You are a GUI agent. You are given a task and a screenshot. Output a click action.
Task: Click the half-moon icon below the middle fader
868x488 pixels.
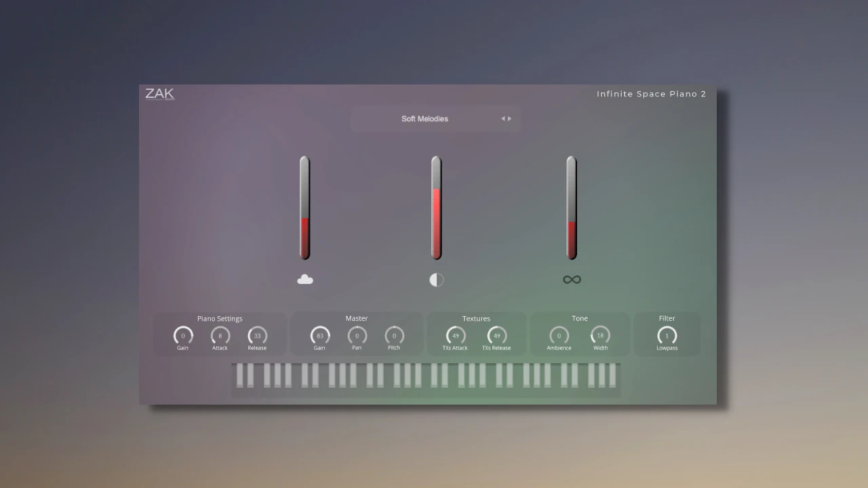(x=436, y=279)
